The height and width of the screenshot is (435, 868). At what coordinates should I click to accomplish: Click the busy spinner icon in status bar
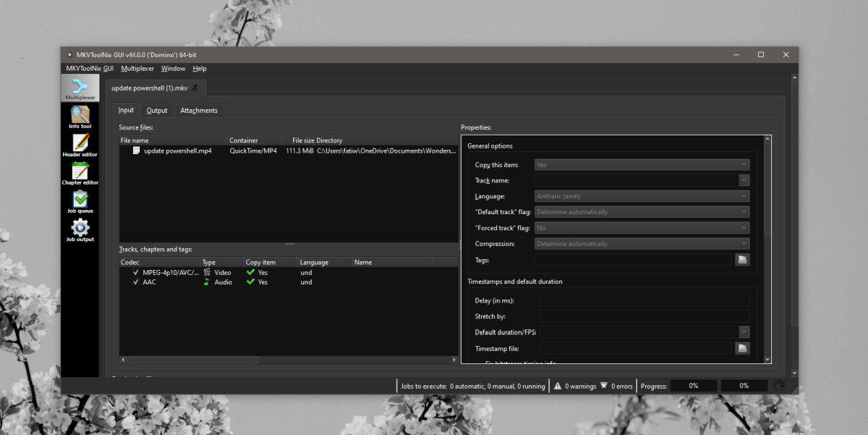coord(778,386)
